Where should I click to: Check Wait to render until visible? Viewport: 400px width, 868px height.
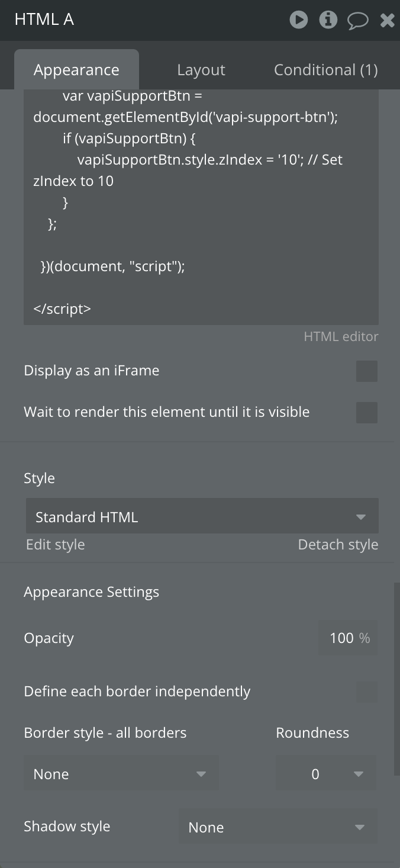tap(366, 413)
